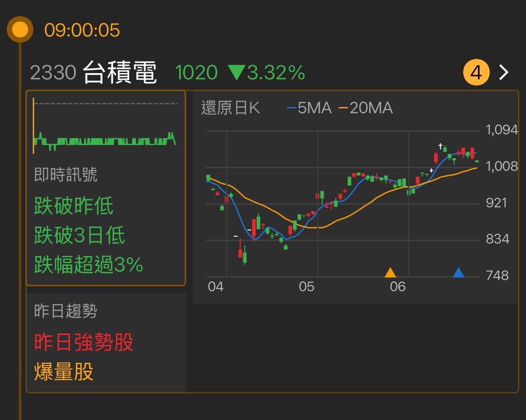526x420 pixels.
Task: Select the orange timeline dot at 09:00:05
Action: (x=20, y=29)
